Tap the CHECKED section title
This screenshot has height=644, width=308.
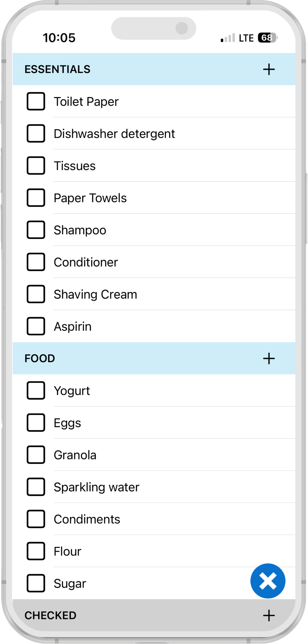click(x=50, y=615)
